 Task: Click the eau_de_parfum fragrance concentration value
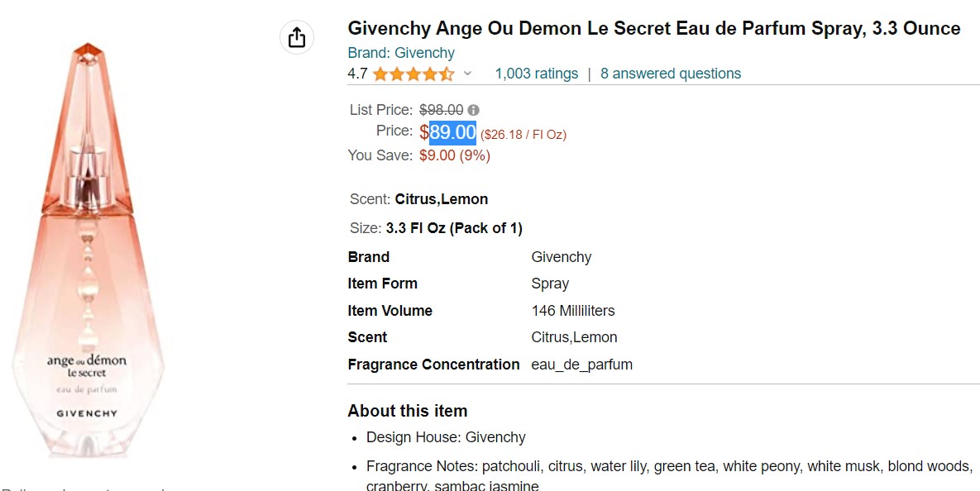(581, 365)
